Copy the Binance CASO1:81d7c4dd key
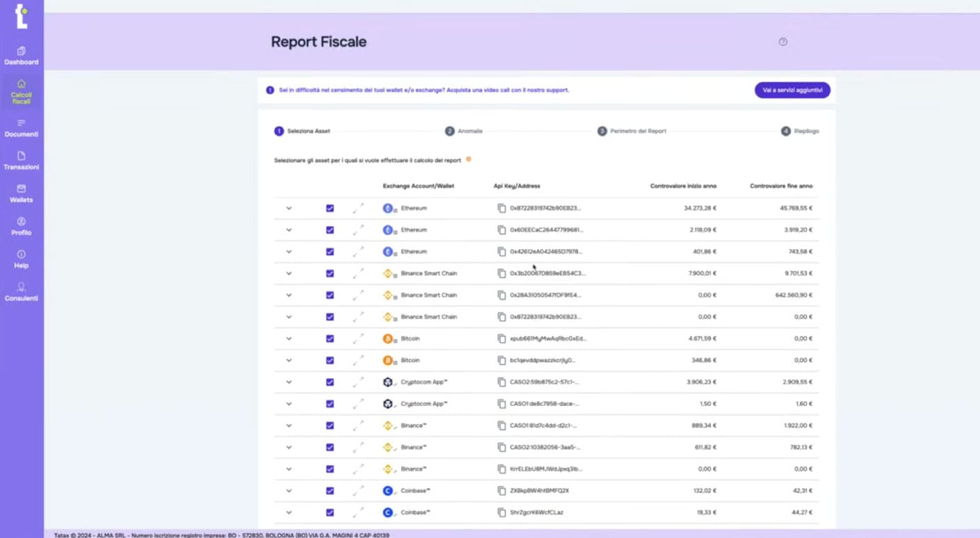 coord(501,425)
